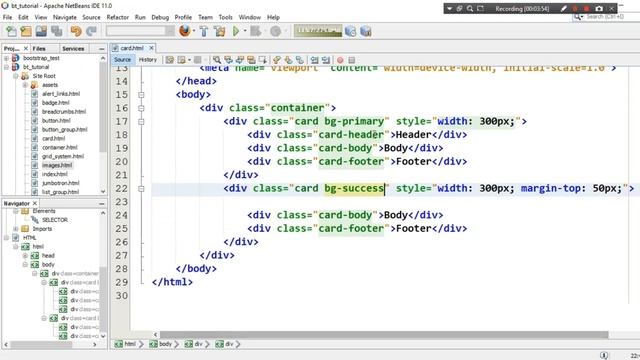Expand the bootstrap_test project node
The width and height of the screenshot is (640, 360).
(x=6, y=58)
